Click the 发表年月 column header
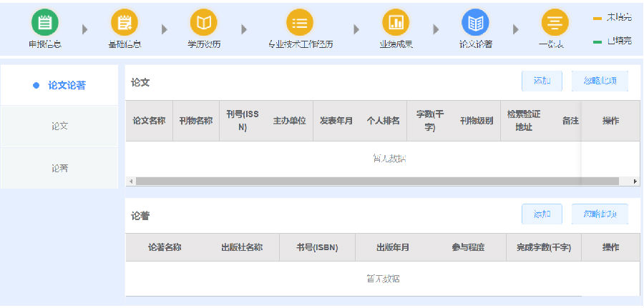The height and width of the screenshot is (308, 644). (336, 121)
